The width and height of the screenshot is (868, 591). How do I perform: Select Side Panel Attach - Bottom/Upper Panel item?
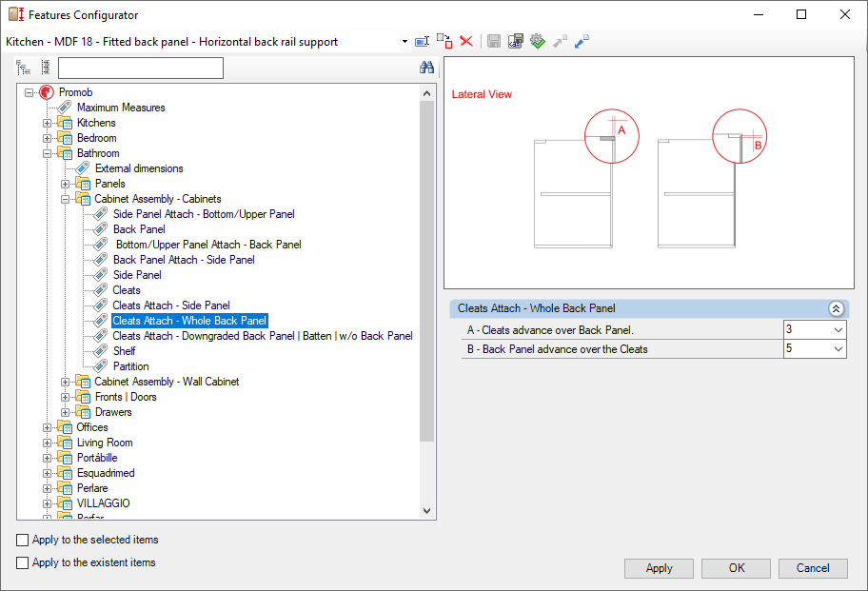[204, 214]
